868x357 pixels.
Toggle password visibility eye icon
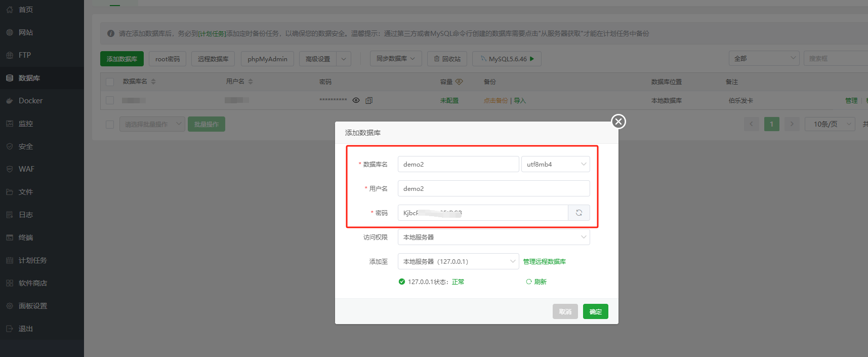click(356, 100)
